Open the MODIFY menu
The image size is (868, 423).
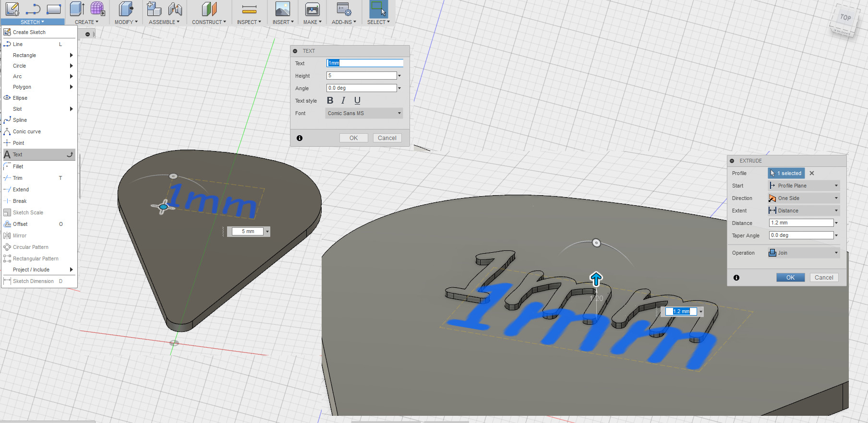[126, 22]
